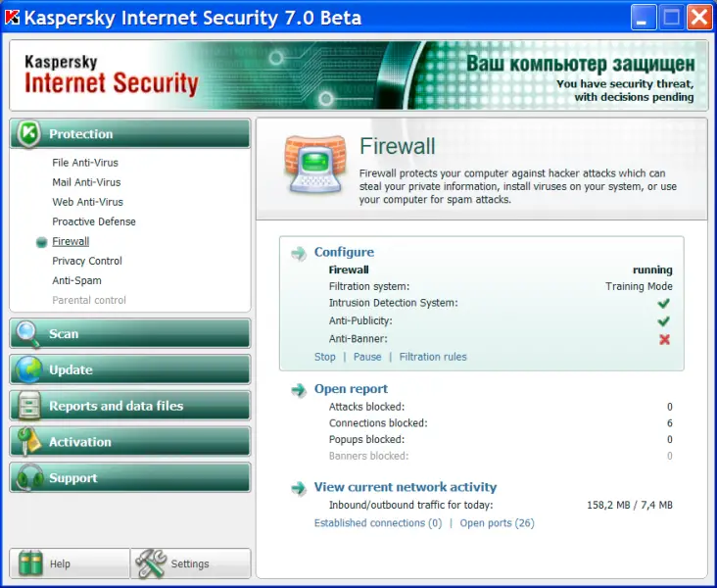The width and height of the screenshot is (717, 588).
Task: Select Anti-Spam component
Action: pos(76,280)
